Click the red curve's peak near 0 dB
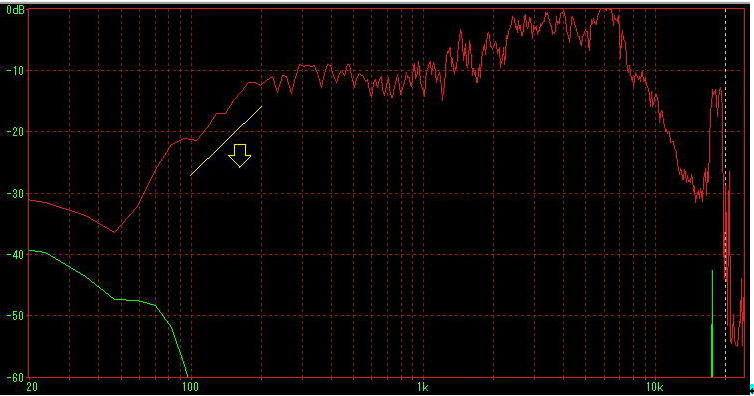This screenshot has height=396, width=754. 609,11
